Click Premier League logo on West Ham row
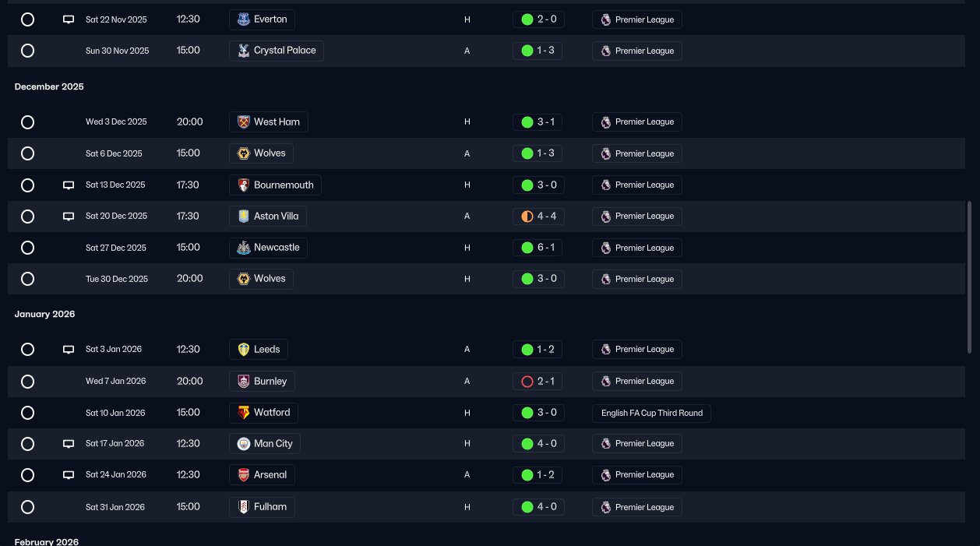 605,122
